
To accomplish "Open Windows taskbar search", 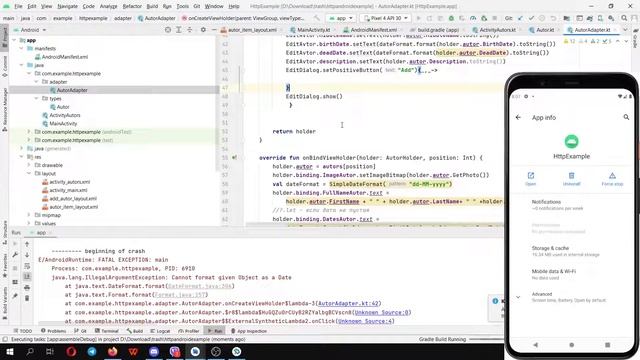I will tap(30, 352).
